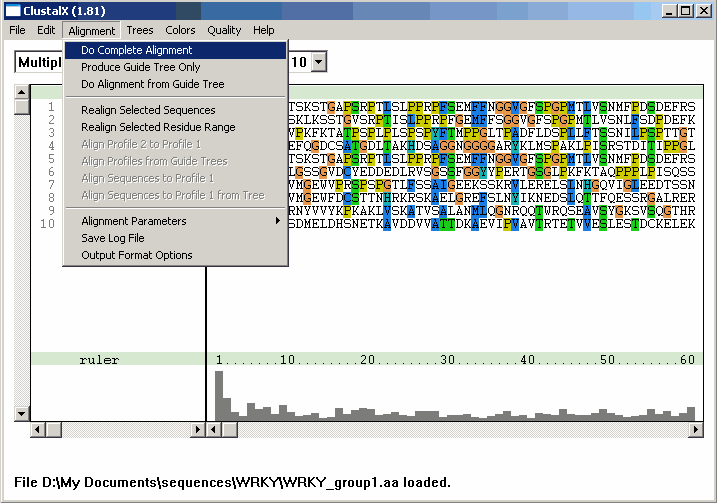Select sequence row number 4
Screen dimensions: 717x503
point(51,146)
